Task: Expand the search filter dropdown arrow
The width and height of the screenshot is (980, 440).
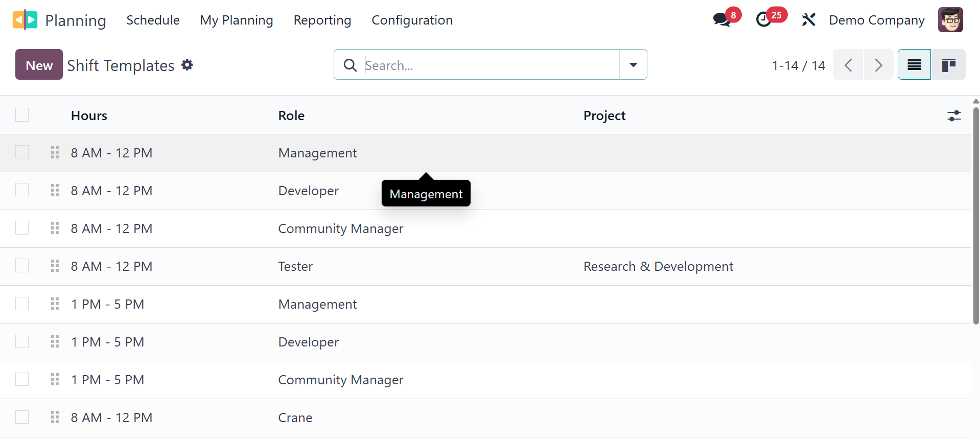Action: click(633, 65)
